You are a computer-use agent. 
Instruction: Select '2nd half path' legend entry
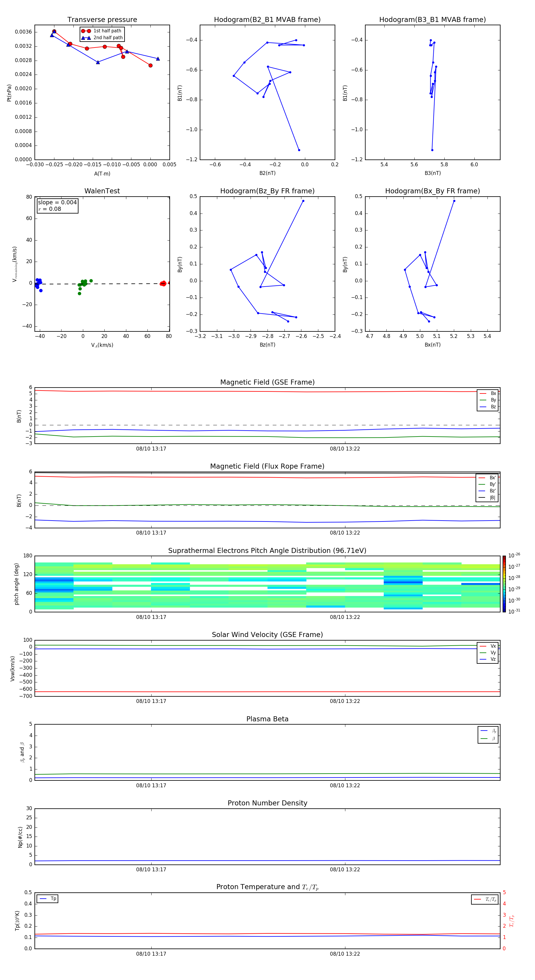point(102,38)
